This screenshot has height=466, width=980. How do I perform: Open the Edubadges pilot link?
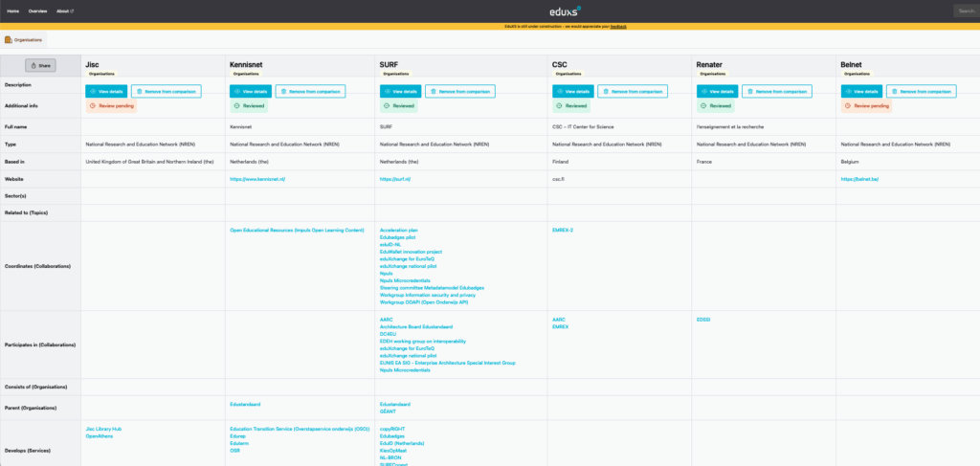click(397, 237)
